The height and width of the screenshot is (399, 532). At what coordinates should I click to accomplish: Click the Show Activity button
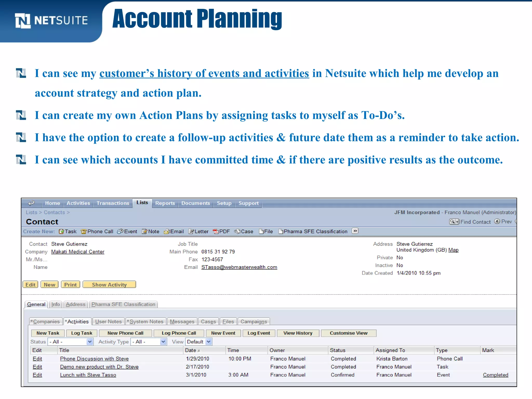click(109, 284)
